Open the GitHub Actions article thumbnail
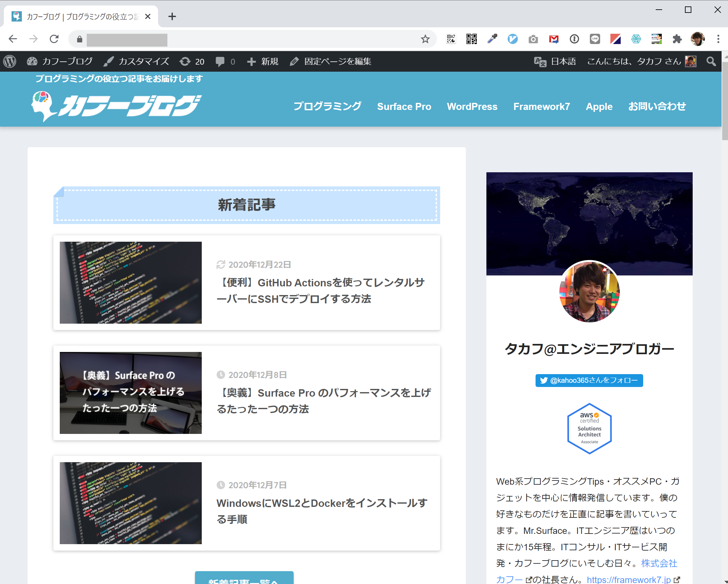This screenshot has height=584, width=728. point(130,283)
